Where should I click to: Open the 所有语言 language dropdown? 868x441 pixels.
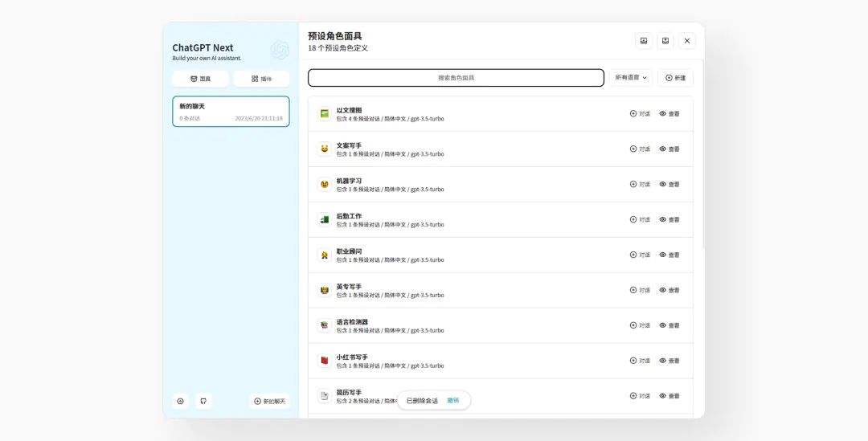point(631,78)
